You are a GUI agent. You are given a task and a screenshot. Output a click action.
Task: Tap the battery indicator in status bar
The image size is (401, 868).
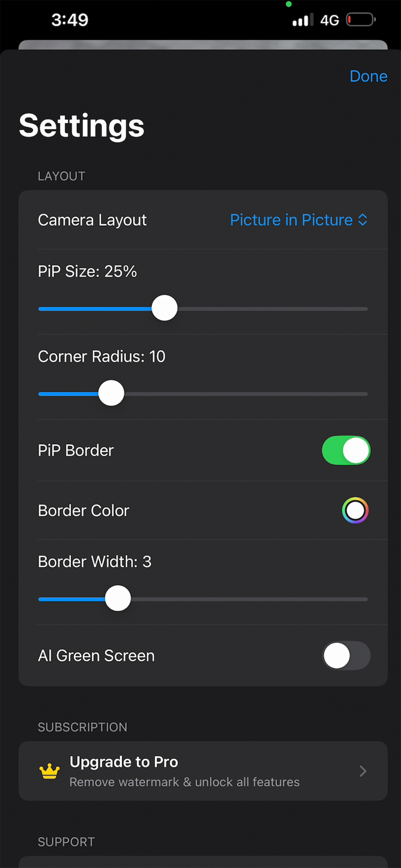click(361, 20)
